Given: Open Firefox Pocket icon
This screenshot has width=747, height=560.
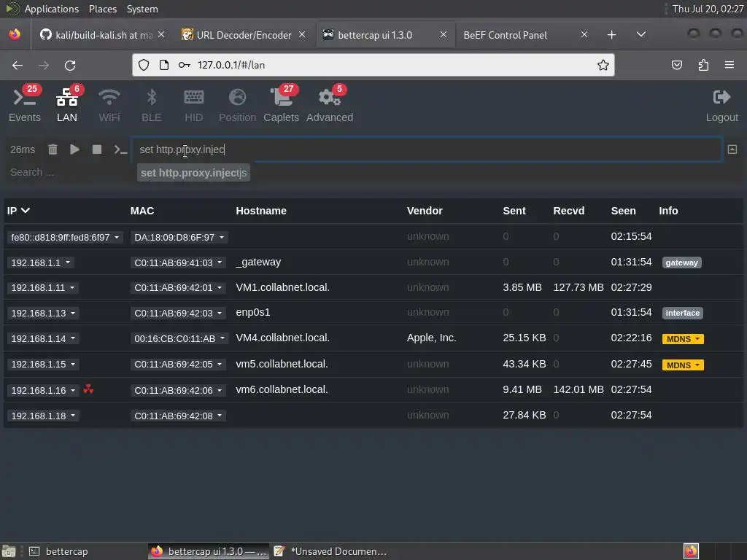Looking at the screenshot, I should click(676, 65).
